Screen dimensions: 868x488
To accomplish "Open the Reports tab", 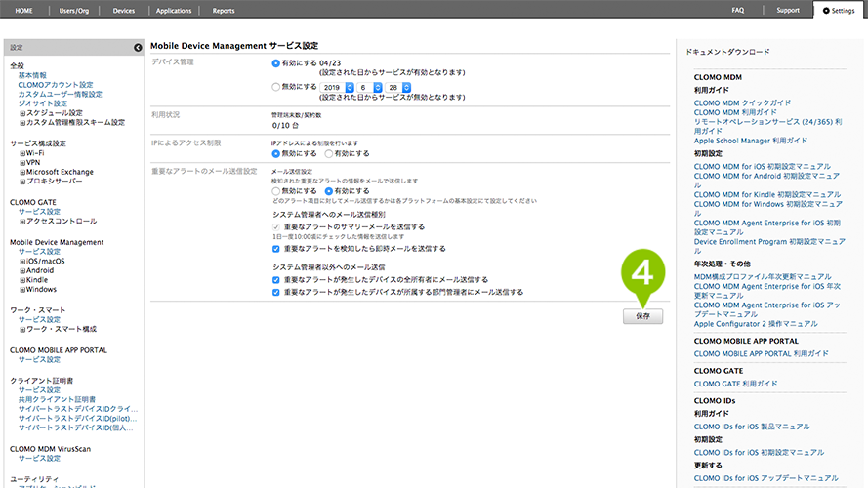I will (224, 11).
